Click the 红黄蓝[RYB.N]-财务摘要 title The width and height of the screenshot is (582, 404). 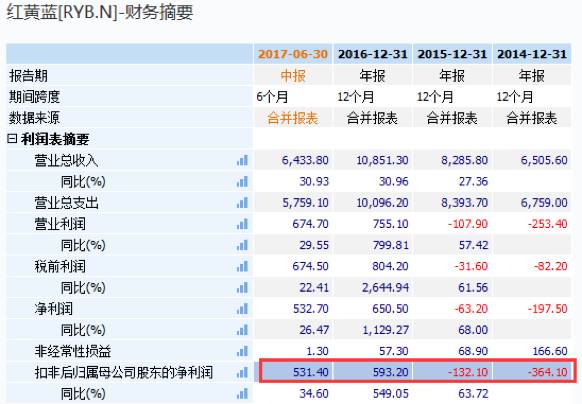pos(100,13)
